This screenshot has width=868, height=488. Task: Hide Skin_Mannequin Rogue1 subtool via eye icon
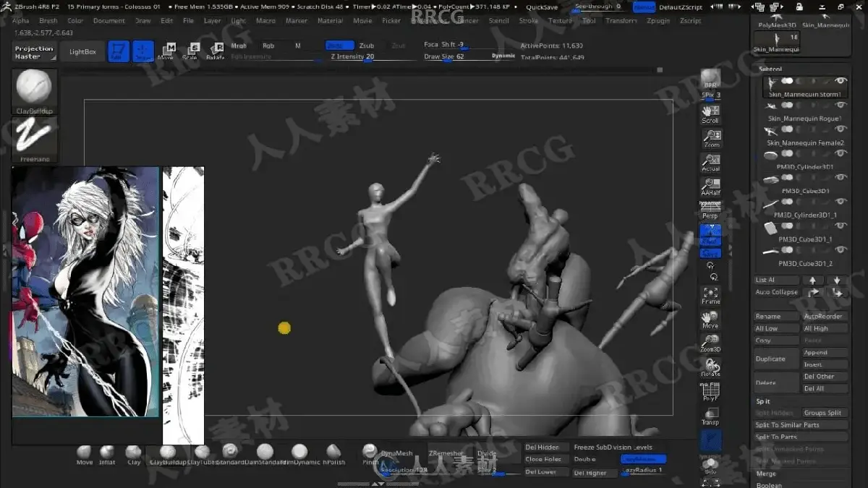841,106
